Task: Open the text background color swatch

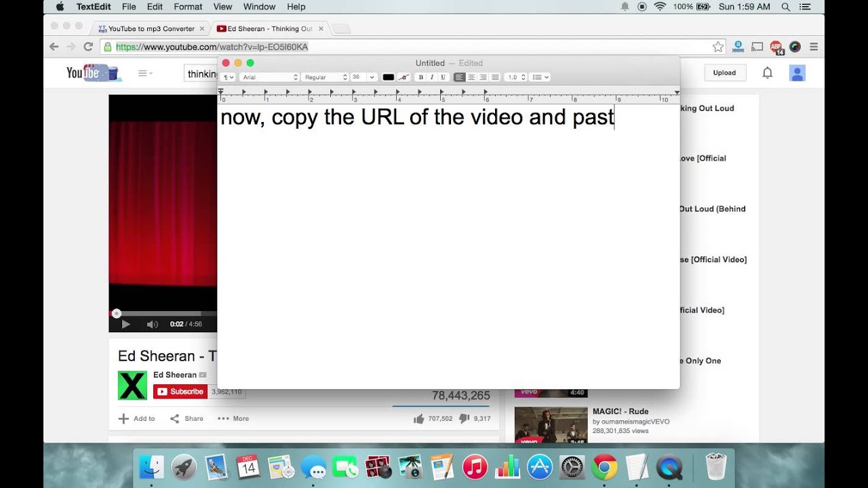Action: click(403, 77)
